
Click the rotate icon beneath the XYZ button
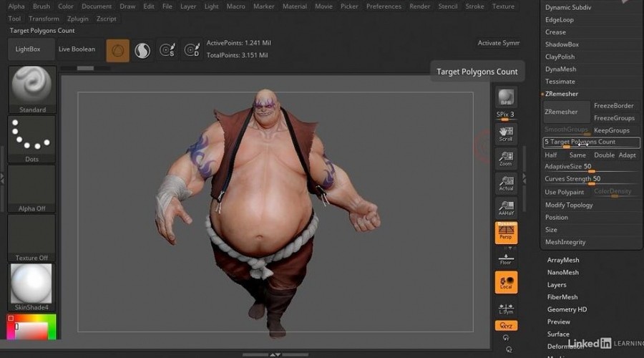506,338
